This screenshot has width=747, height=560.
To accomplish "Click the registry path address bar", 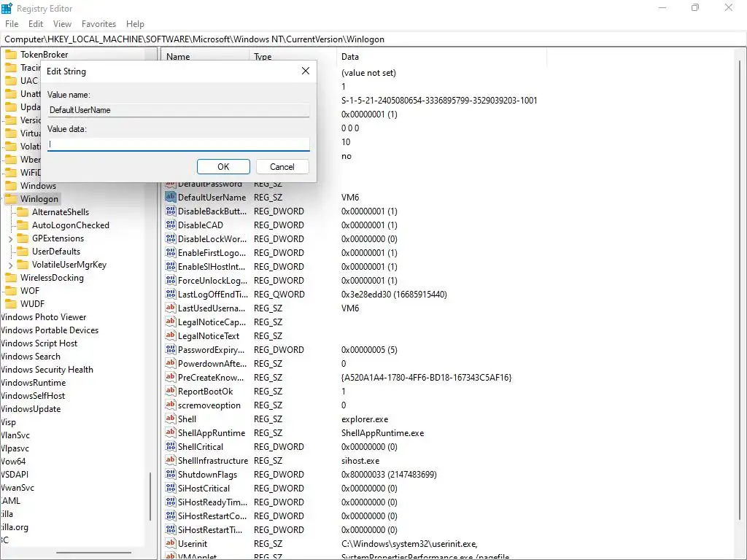I will click(373, 39).
